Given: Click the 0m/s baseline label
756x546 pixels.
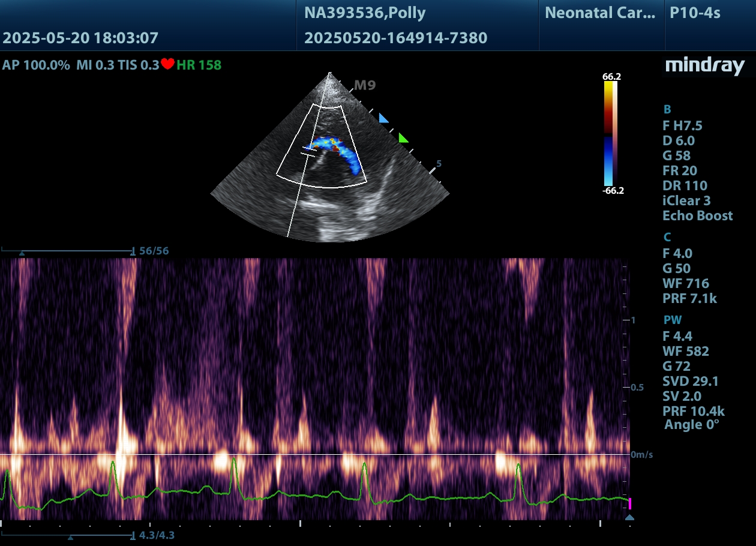Looking at the screenshot, I should point(641,455).
